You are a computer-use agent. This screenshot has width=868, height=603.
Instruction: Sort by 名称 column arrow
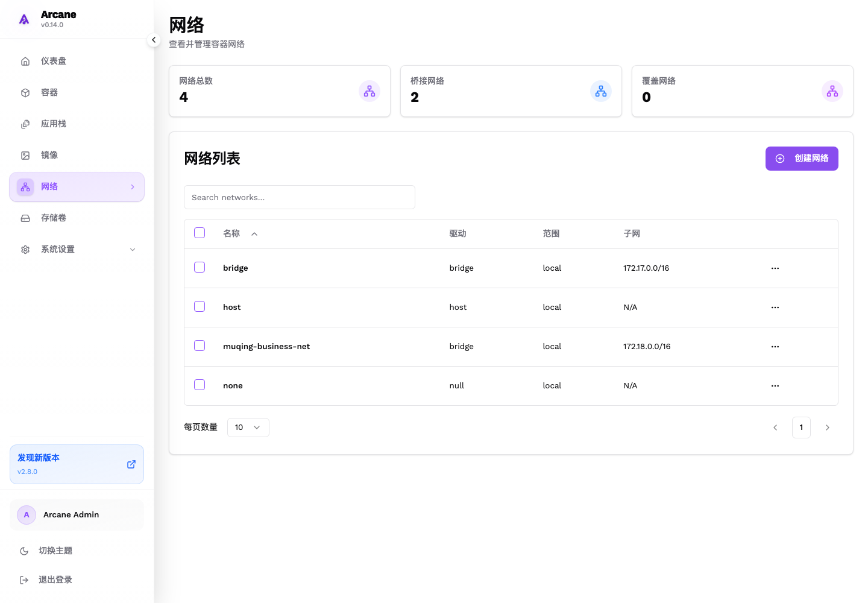click(254, 234)
